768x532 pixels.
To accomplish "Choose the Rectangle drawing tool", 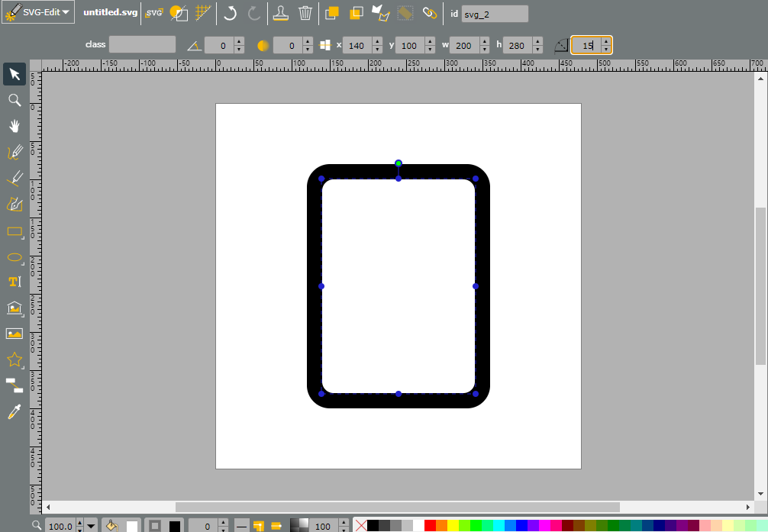I will click(x=15, y=231).
